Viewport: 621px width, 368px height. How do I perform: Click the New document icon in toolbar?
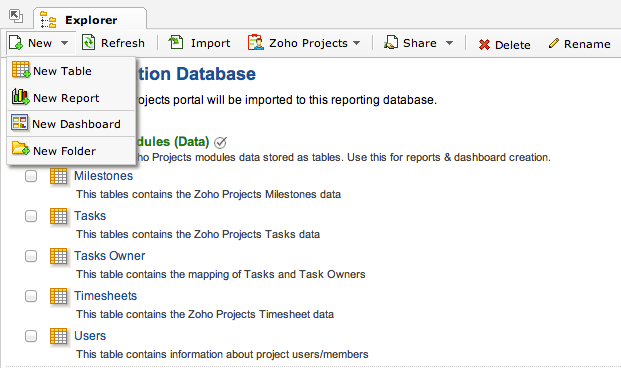point(16,42)
